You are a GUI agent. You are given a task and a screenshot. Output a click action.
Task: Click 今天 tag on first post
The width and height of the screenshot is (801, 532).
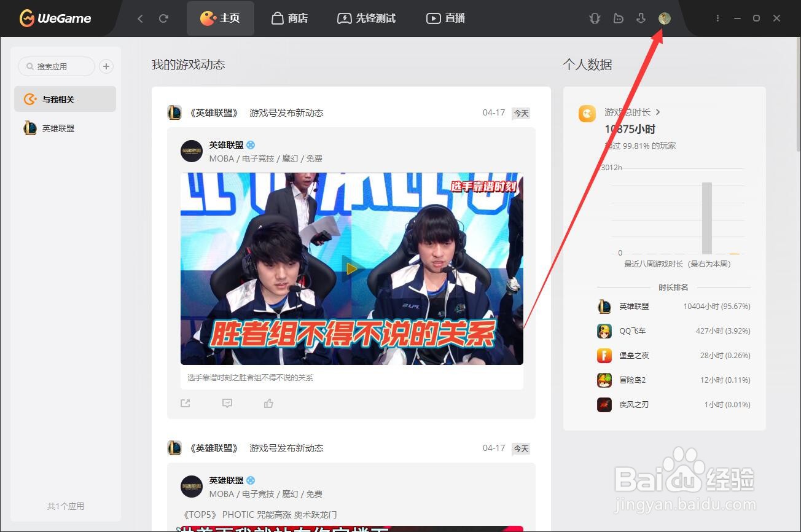tap(521, 114)
